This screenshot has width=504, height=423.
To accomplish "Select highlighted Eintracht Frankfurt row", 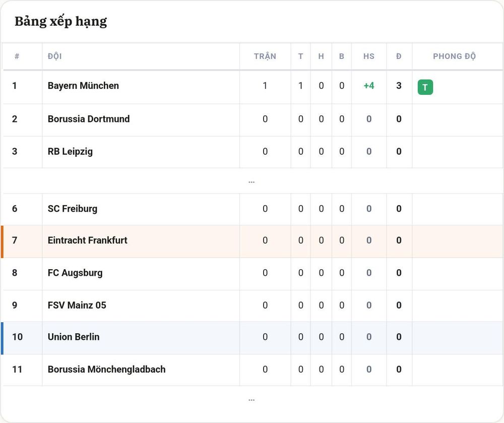I will coord(253,241).
